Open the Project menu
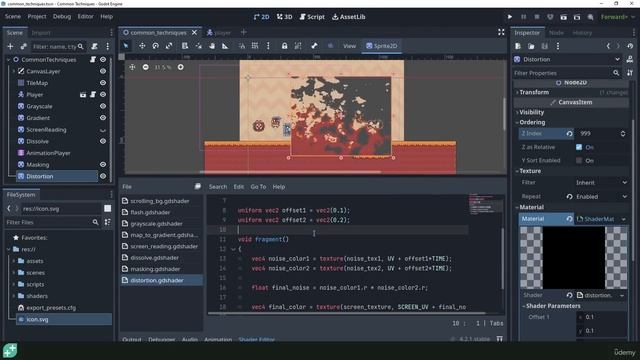The height and width of the screenshot is (360, 640). pyautogui.click(x=37, y=17)
